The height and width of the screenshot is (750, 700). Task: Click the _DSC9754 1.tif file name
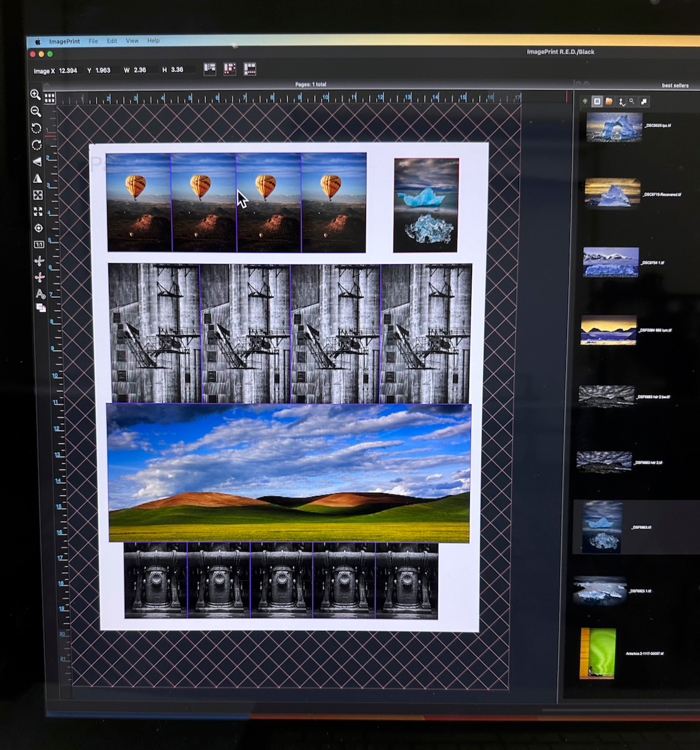(653, 262)
